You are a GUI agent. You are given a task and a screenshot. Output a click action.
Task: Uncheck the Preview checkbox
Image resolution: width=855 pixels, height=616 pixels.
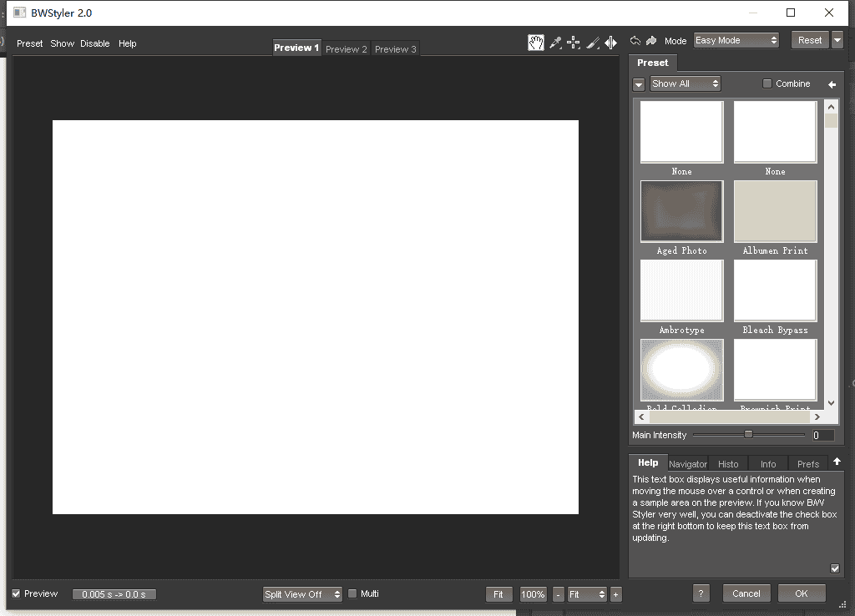(x=16, y=593)
